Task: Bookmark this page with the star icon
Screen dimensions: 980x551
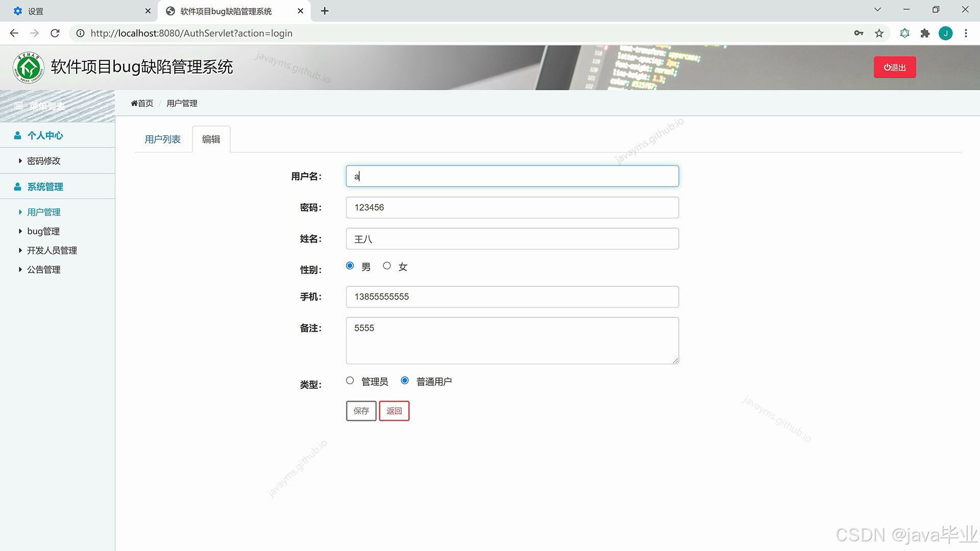Action: (x=879, y=33)
